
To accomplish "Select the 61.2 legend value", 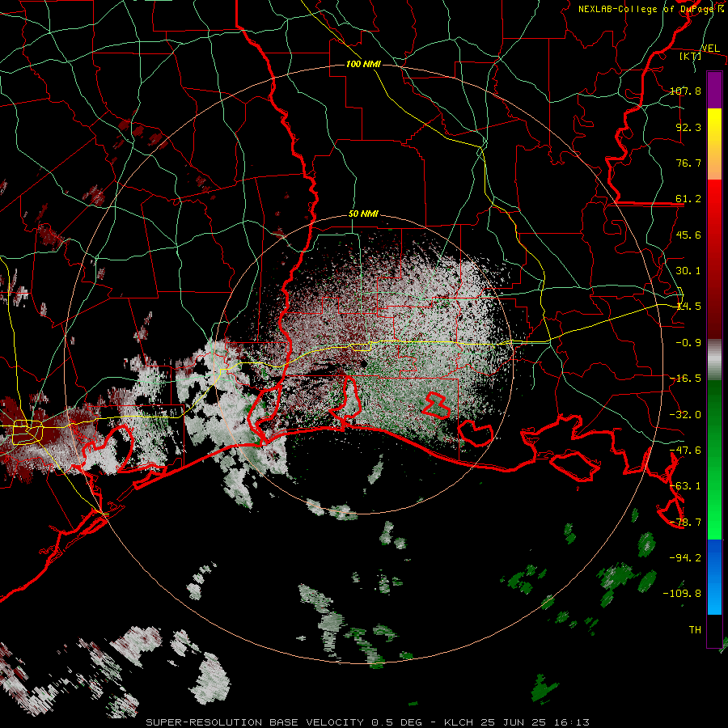I will point(688,199).
